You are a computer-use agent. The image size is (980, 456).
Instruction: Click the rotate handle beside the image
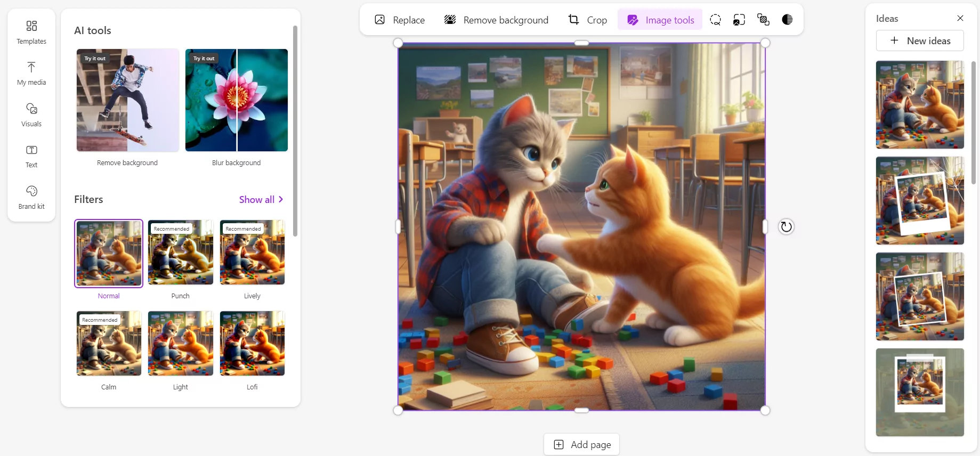(786, 227)
